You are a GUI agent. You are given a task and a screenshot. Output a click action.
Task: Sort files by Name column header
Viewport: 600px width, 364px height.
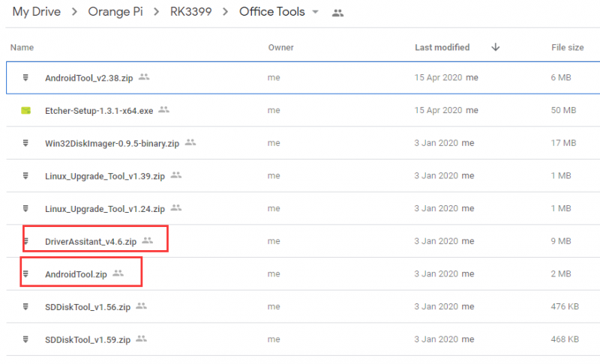coord(22,47)
